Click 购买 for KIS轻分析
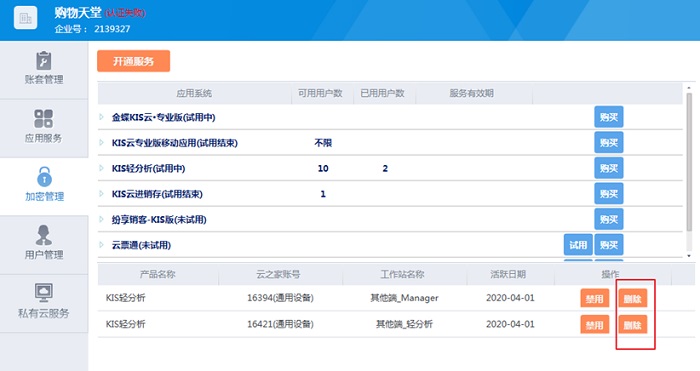The width and height of the screenshot is (700, 371). coord(608,168)
